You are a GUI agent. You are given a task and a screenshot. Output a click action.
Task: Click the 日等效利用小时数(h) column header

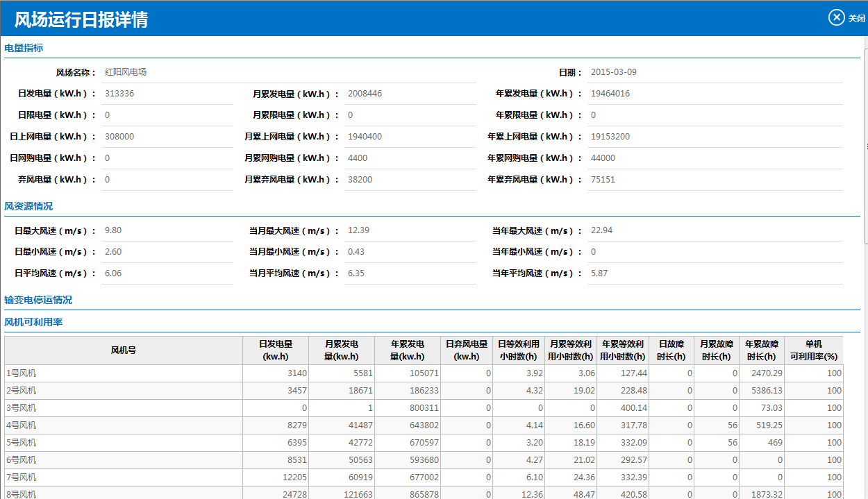tap(518, 350)
